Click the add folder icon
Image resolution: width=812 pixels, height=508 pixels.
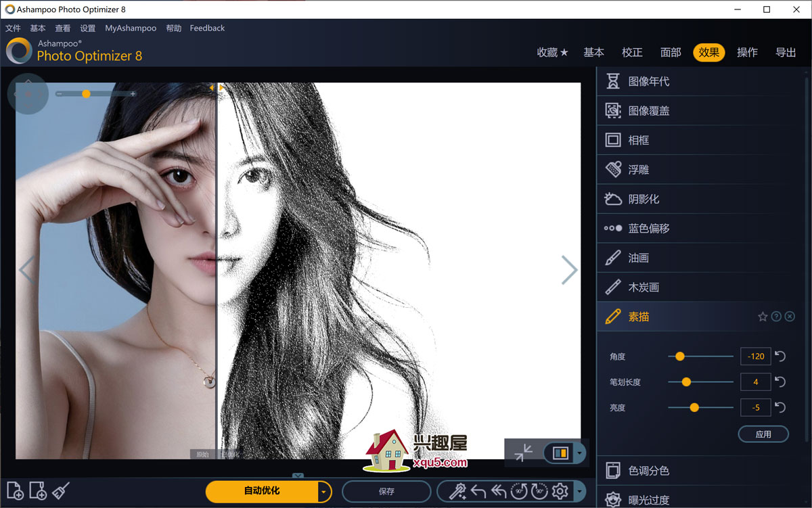[x=38, y=490]
